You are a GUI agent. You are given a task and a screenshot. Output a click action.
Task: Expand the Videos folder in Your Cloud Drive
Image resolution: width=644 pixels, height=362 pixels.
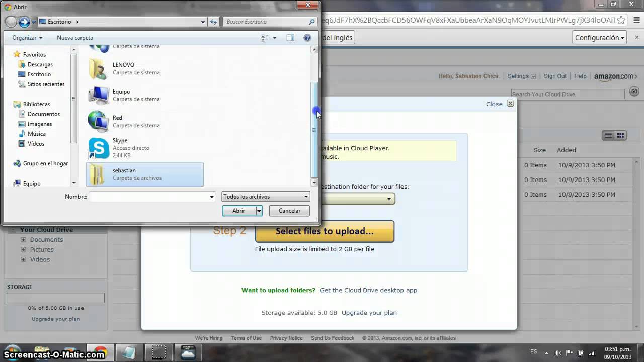23,259
